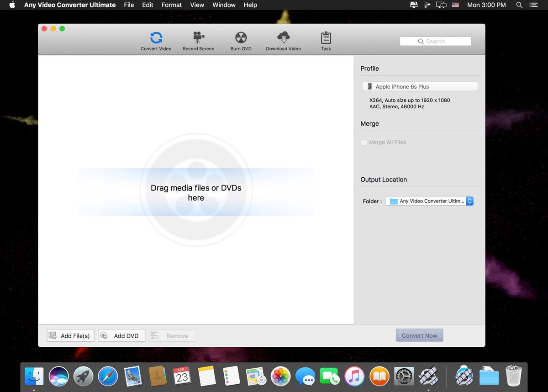Open the Convert Video tool
Screen dimensions: 548x392
click(156, 41)
